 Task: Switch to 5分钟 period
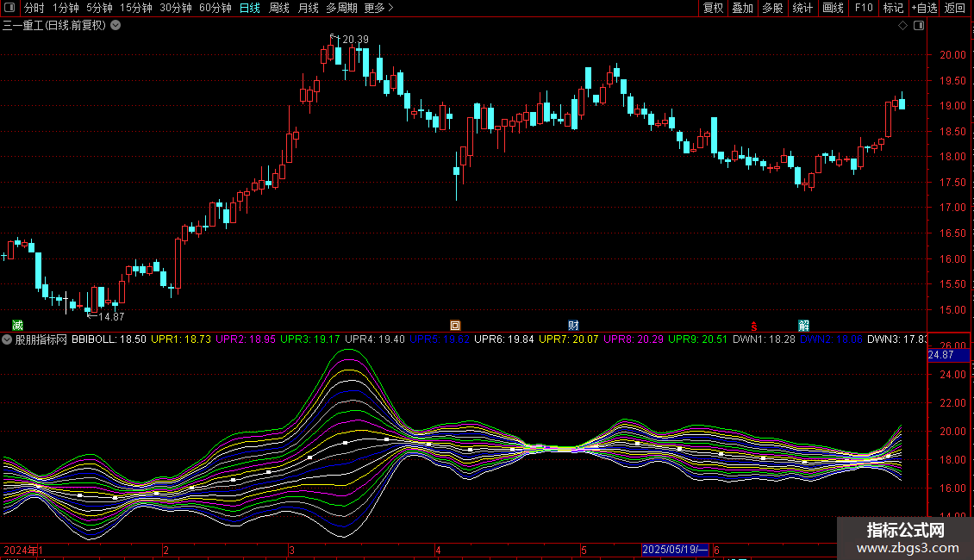[x=99, y=8]
